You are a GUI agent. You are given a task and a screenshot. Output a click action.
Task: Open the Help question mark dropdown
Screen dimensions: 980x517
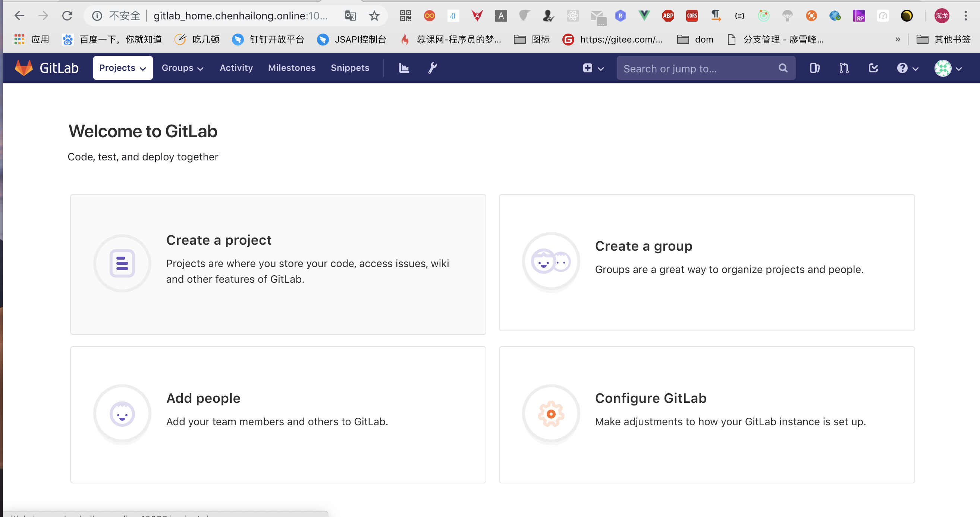[x=907, y=68]
